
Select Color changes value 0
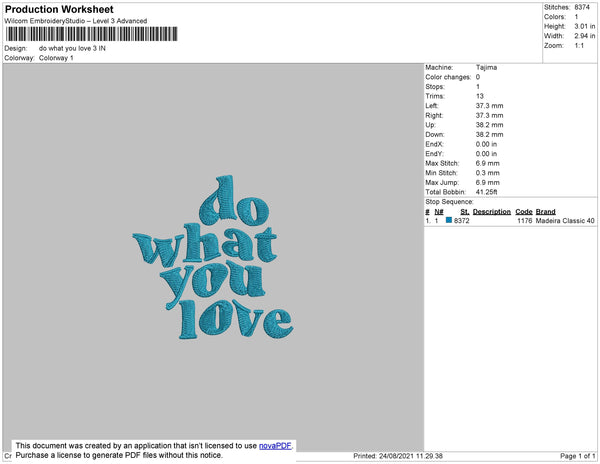(478, 77)
